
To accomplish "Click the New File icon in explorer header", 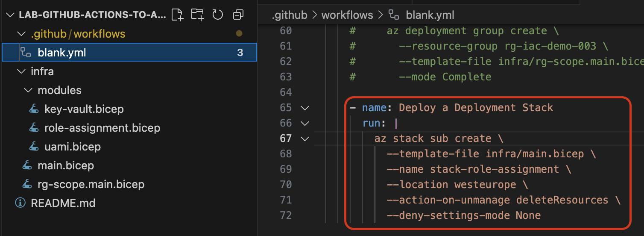I will coord(177,15).
